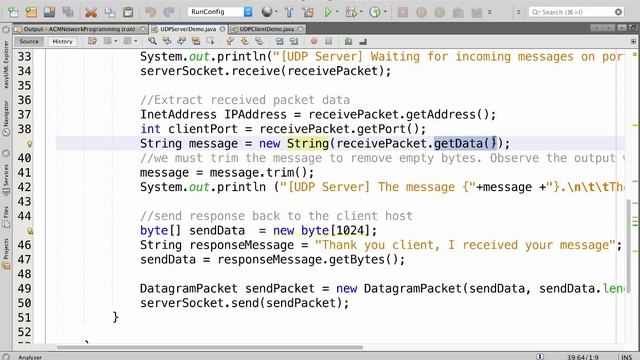Image resolution: width=640 pixels, height=360 pixels.
Task: Click the globe browser icon
Action: 267,12
